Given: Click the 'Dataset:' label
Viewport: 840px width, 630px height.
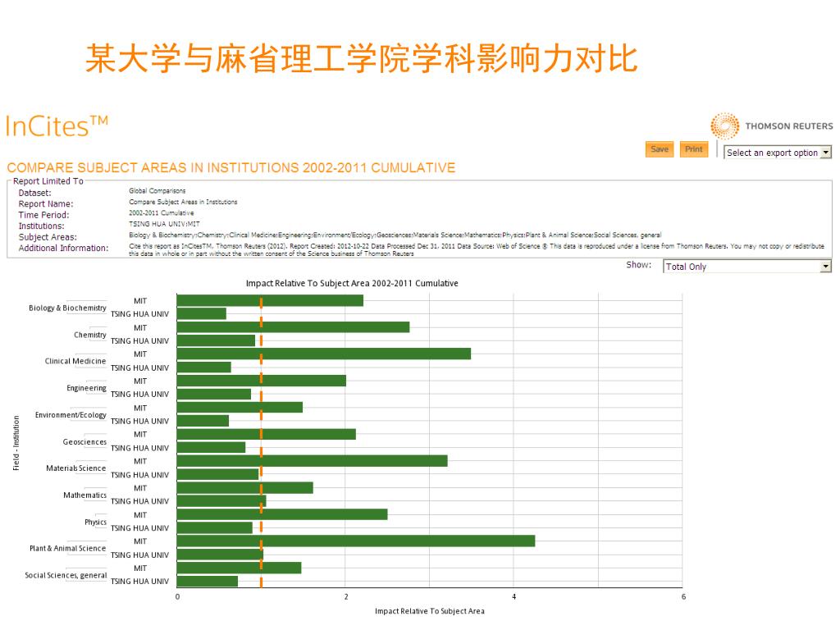Looking at the screenshot, I should (x=34, y=193).
